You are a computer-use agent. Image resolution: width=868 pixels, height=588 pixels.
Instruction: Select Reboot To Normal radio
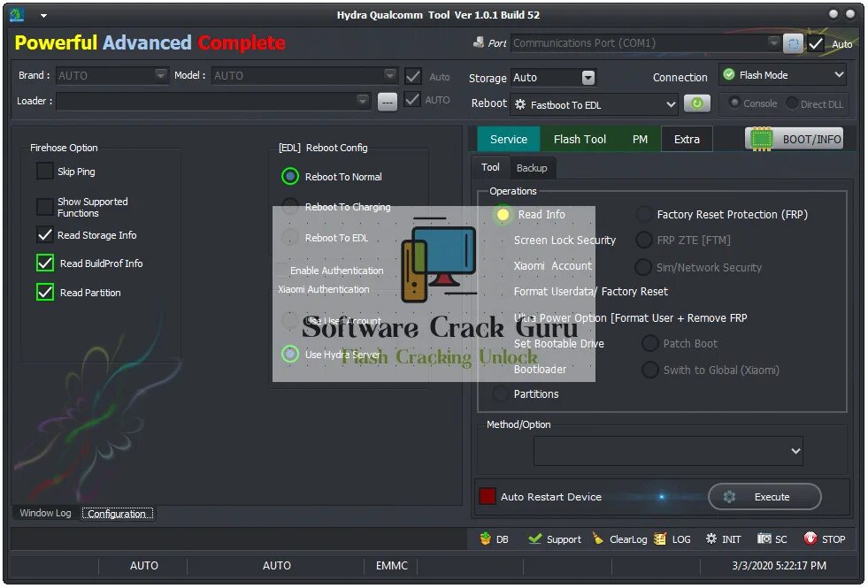(290, 177)
